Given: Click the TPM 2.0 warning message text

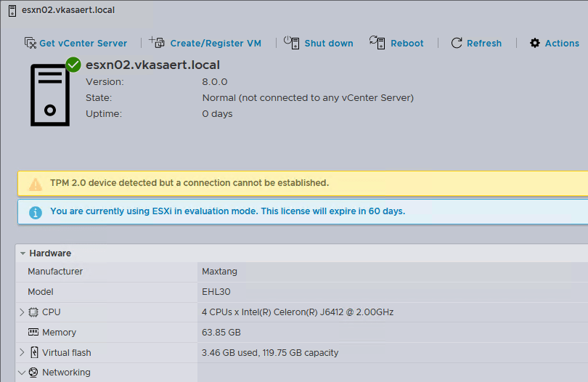Looking at the screenshot, I should (189, 183).
